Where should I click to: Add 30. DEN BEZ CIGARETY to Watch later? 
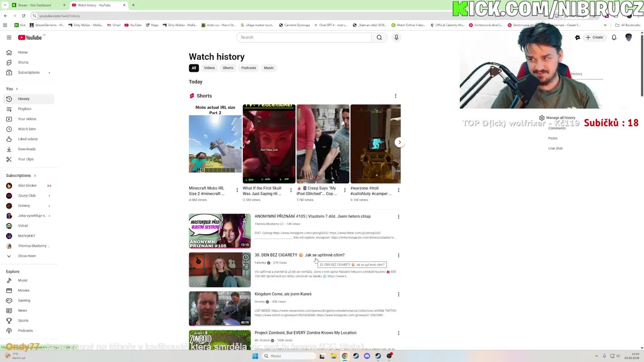coord(246,257)
